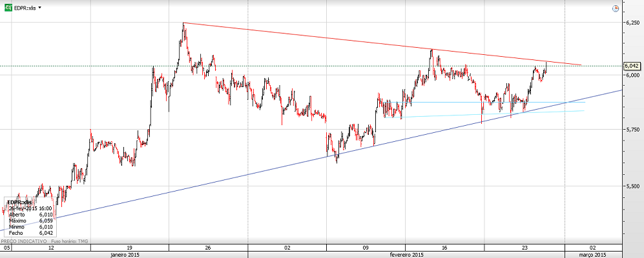Click the 5,500 price axis label
The width and height of the screenshot is (644, 258).
632,186
